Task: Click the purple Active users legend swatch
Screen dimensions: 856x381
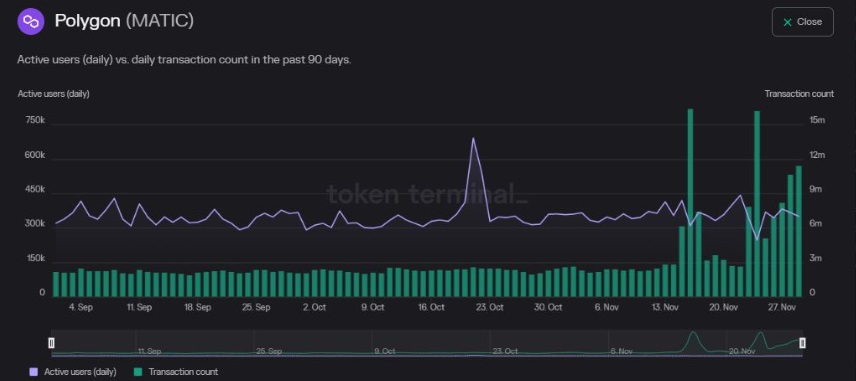Action: pyautogui.click(x=34, y=372)
